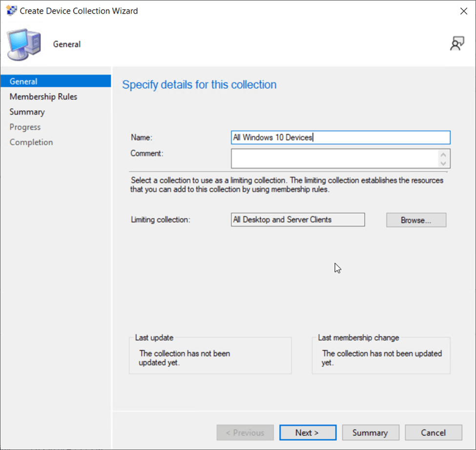476x450 pixels.
Task: Select Summary step in the left sidebar
Action: tap(27, 112)
